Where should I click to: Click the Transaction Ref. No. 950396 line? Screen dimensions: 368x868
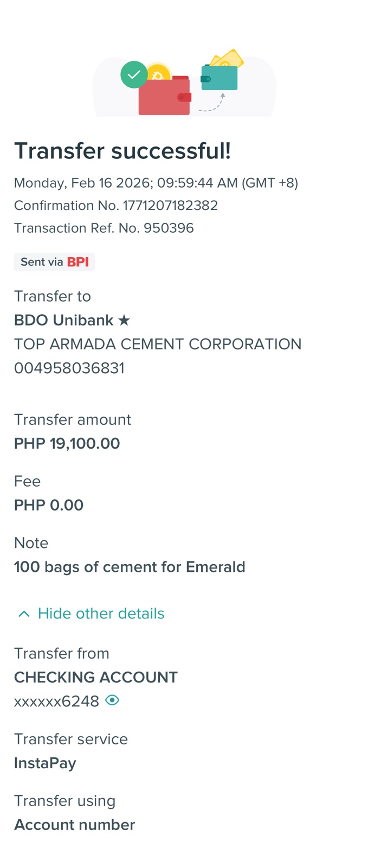[x=104, y=228]
